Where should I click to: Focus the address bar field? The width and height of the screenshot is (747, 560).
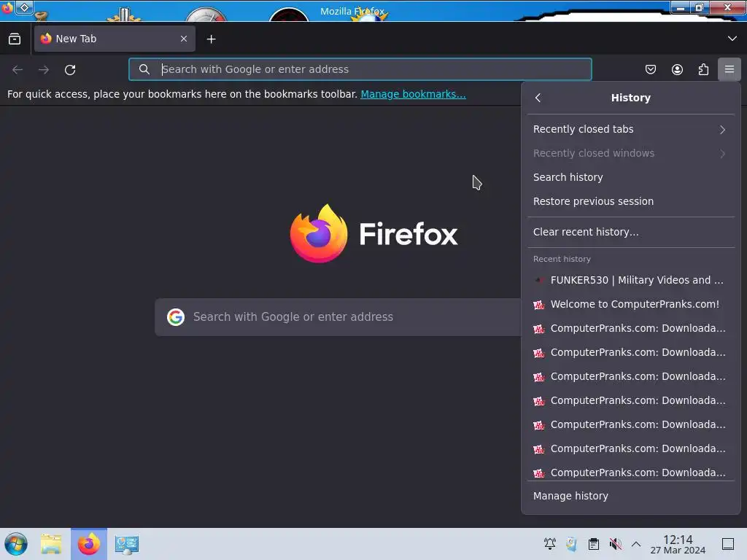pyautogui.click(x=360, y=69)
